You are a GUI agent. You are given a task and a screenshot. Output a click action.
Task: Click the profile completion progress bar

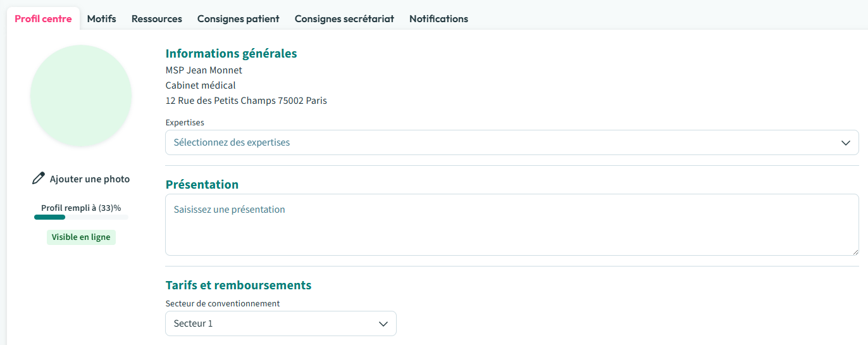click(81, 217)
